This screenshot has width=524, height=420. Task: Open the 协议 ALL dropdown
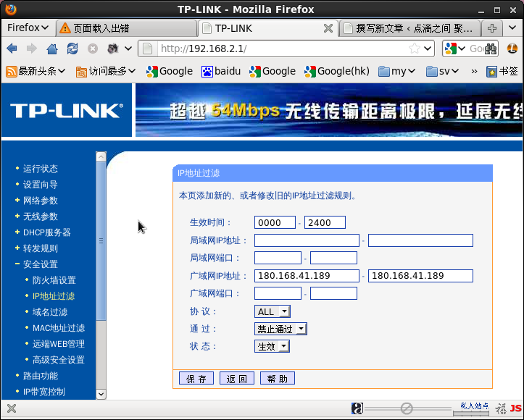273,311
